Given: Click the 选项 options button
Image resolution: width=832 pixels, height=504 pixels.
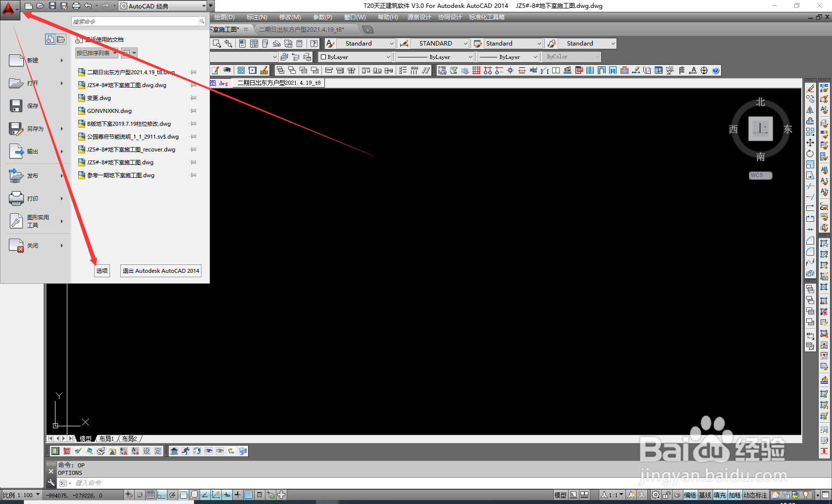Looking at the screenshot, I should pyautogui.click(x=102, y=271).
